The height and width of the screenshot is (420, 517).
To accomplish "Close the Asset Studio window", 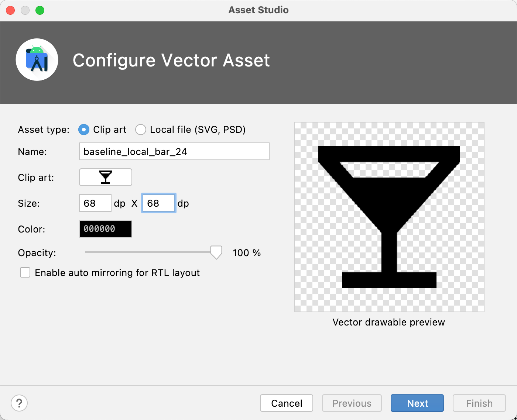I will click(x=10, y=10).
